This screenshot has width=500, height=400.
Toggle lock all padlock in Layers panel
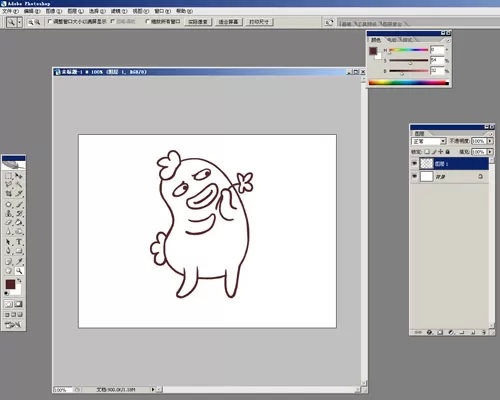click(448, 152)
